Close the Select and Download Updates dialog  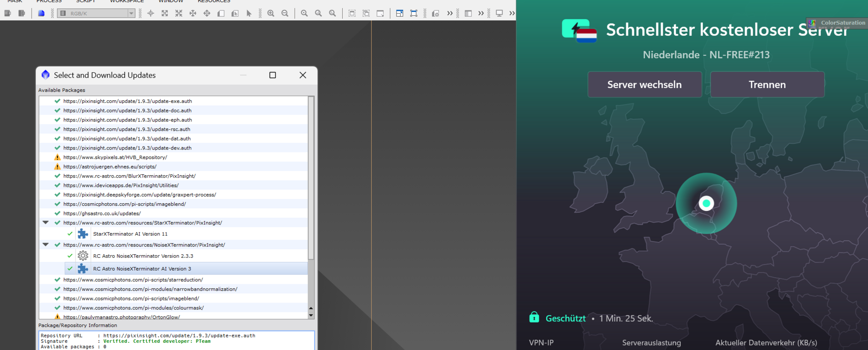tap(303, 75)
